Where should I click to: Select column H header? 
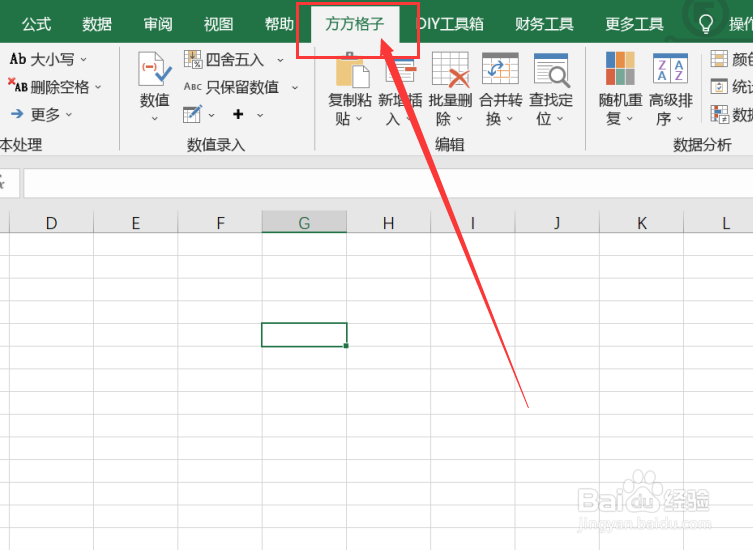tap(389, 223)
